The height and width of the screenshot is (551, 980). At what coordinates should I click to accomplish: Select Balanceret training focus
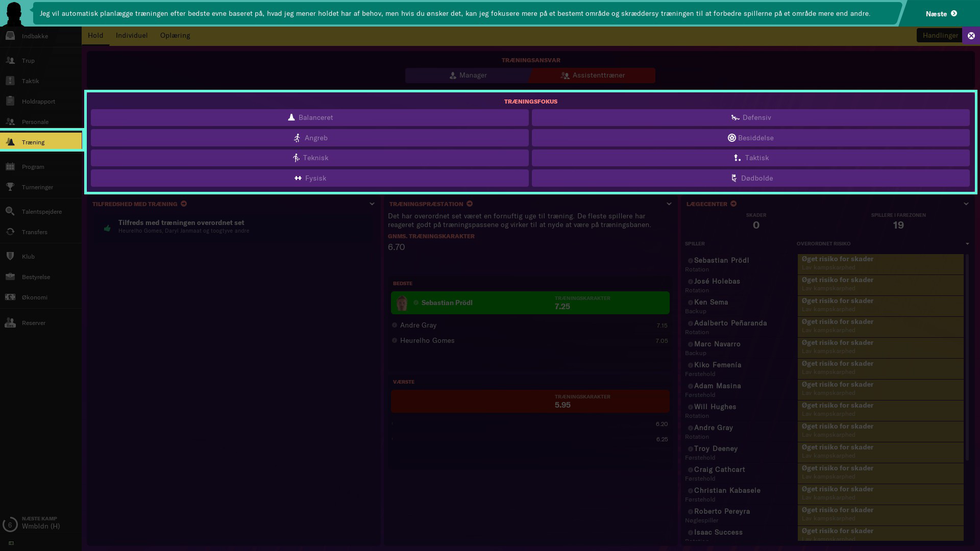pyautogui.click(x=310, y=117)
